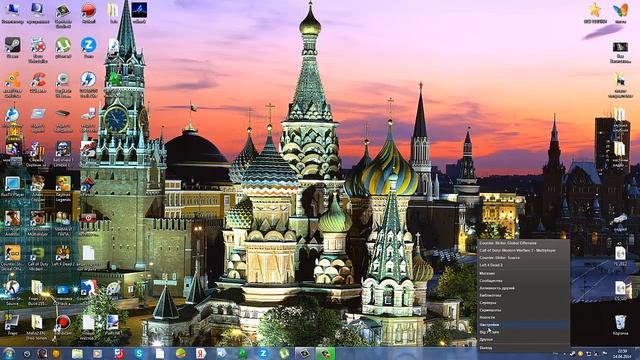Viewport: 640px width, 360px height.
Task: Select the orange Avast desktop shortcut
Action: [12, 84]
